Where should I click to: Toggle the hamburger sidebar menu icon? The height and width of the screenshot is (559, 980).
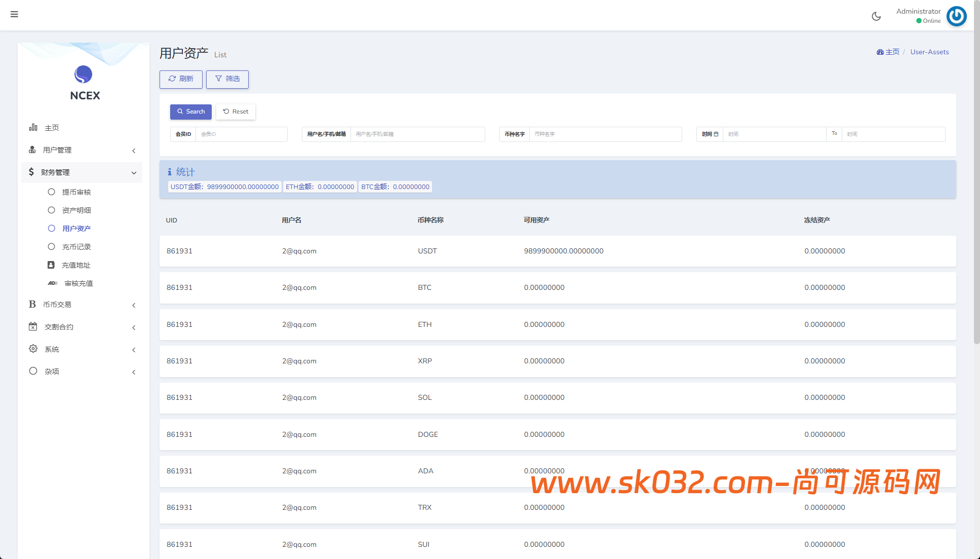point(14,14)
